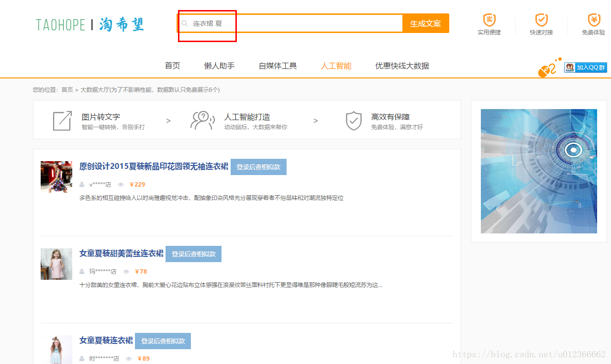Open the 懒人助手 navigation tab
Screen dimensions: 611x364
(x=219, y=66)
